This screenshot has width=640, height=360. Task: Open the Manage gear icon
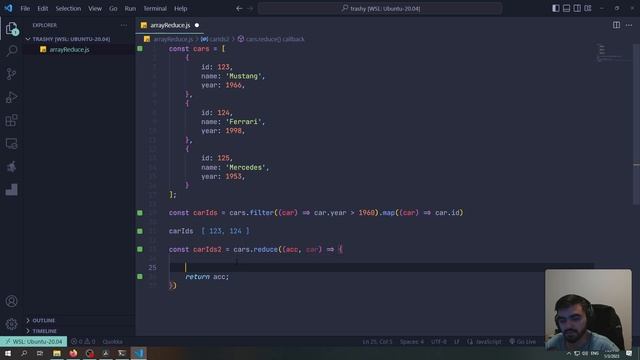pos(11,324)
